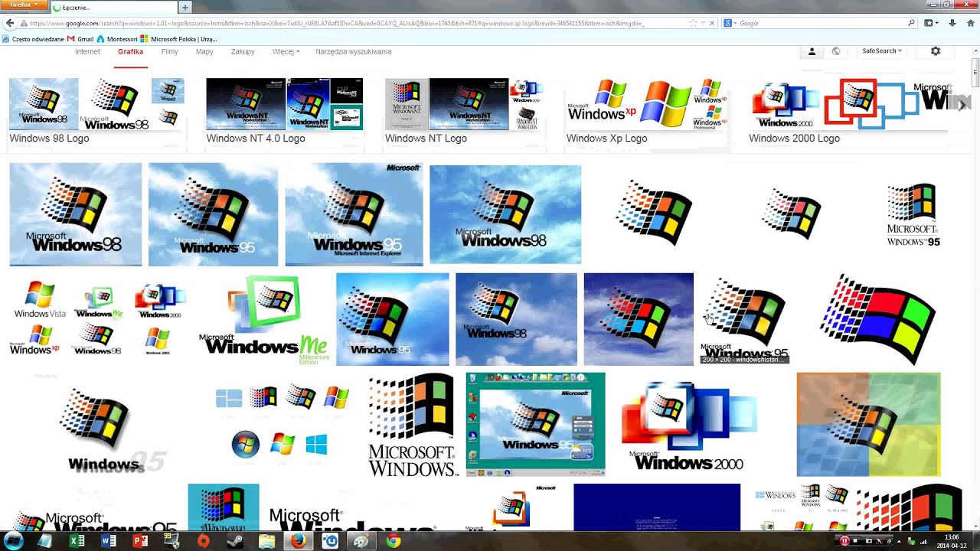This screenshot has height=551, width=980.
Task: Expand the SafeSearch dropdown
Action: [x=882, y=51]
